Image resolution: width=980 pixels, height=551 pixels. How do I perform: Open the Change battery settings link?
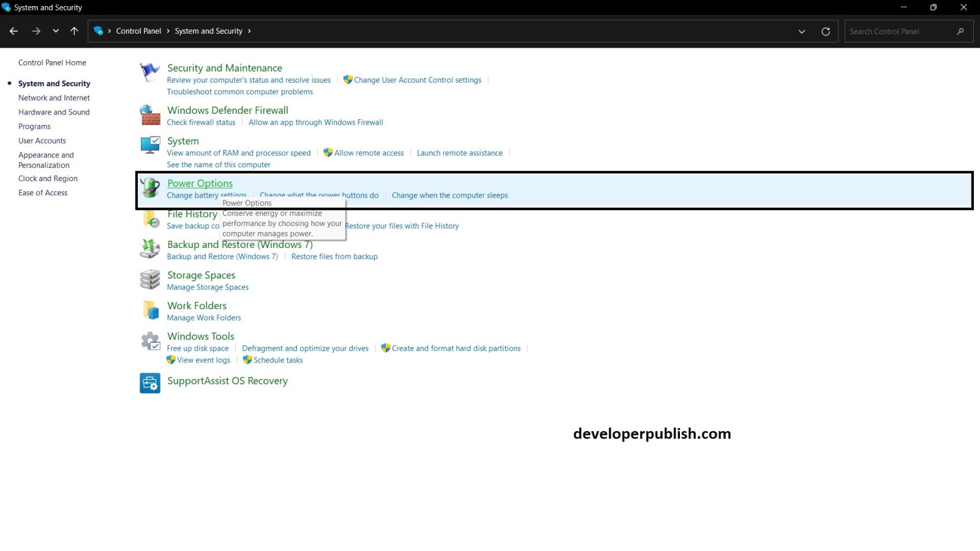click(x=206, y=195)
